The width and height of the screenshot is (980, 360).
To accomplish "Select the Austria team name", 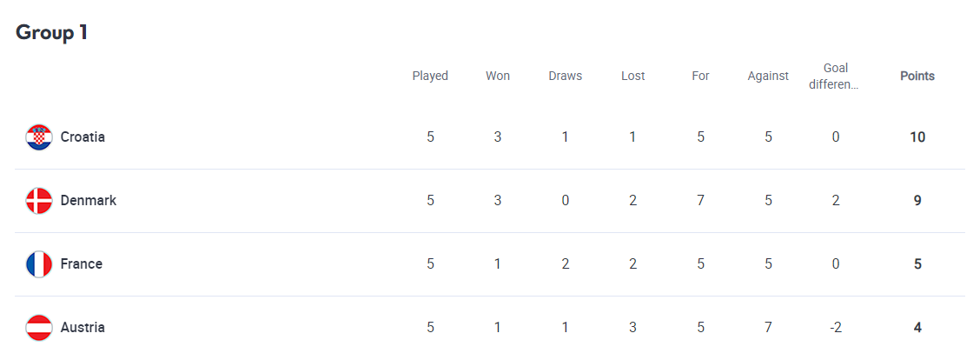I will point(83,328).
